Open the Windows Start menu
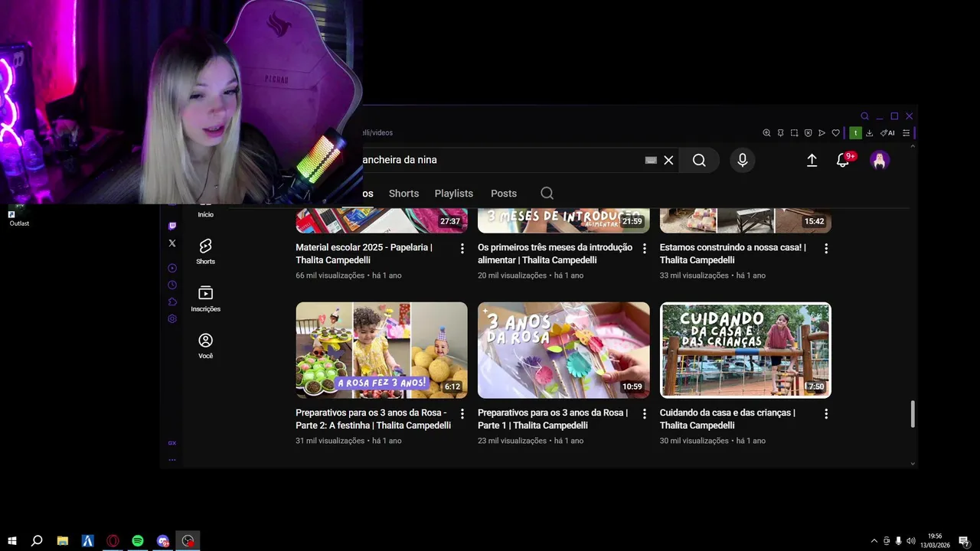This screenshot has width=980, height=551. (12, 541)
